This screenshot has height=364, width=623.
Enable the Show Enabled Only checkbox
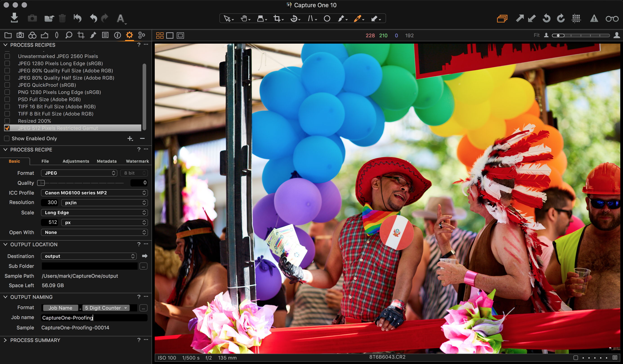7,138
